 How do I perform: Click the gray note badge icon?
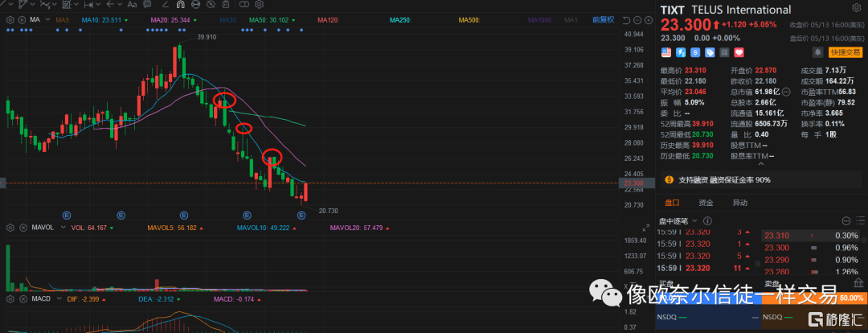tap(723, 52)
